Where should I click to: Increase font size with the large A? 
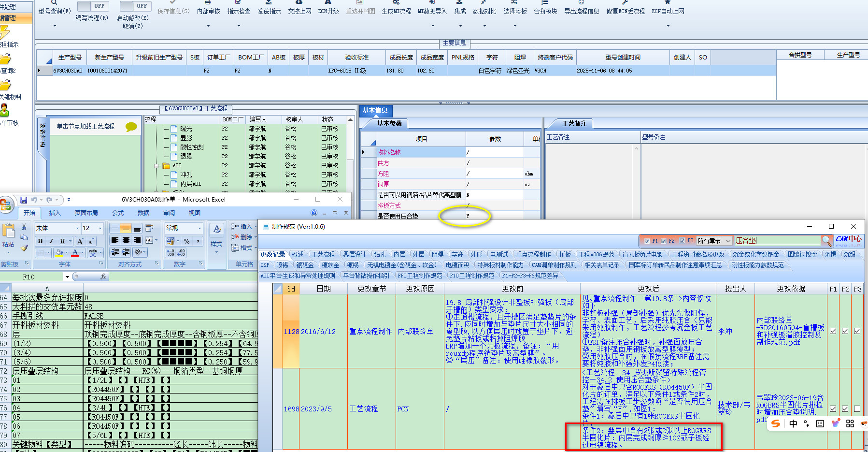point(80,241)
